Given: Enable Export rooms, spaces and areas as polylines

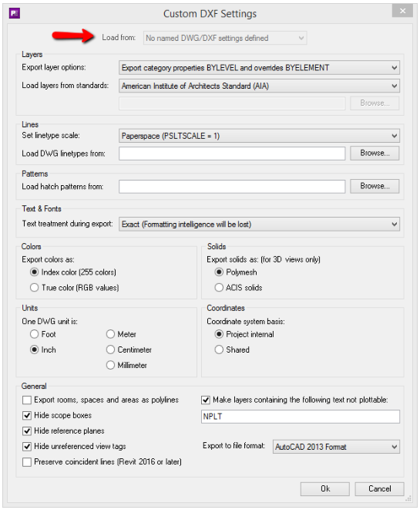Looking at the screenshot, I should (x=27, y=400).
